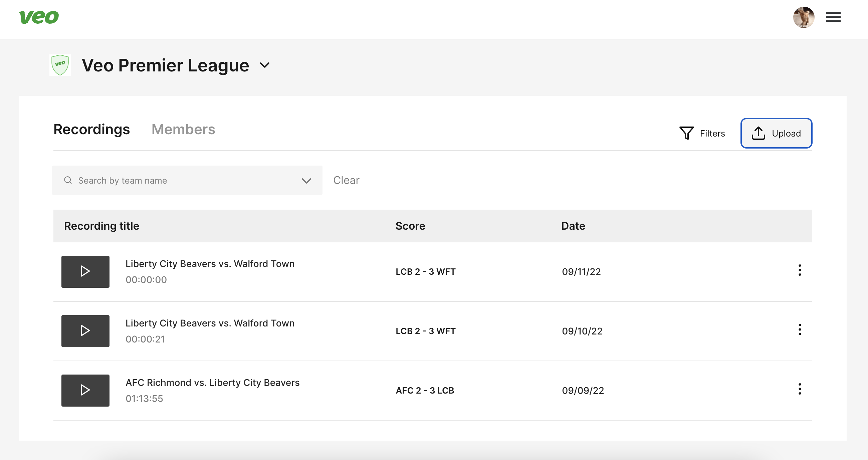868x460 pixels.
Task: Click the Recording title column header
Action: click(x=101, y=226)
